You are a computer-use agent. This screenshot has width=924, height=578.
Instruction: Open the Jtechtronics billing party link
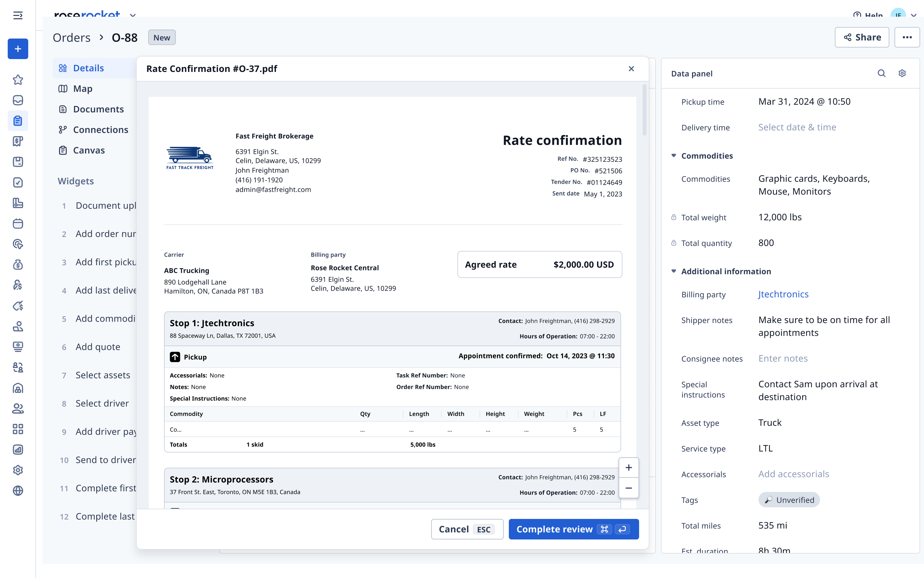(x=783, y=294)
